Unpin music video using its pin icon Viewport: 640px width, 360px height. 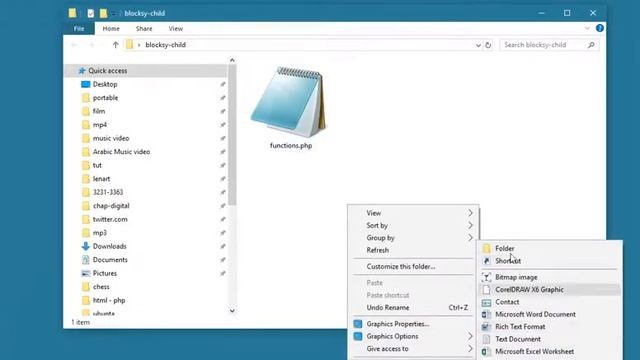[223, 138]
